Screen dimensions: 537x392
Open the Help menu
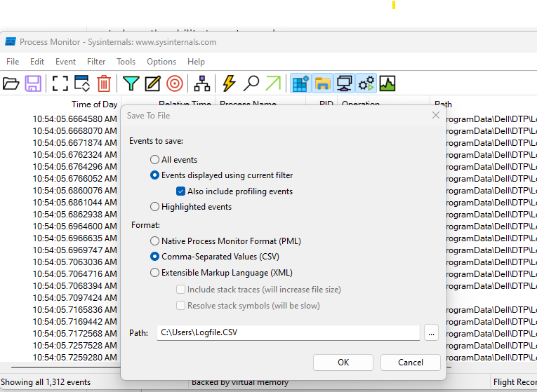[x=196, y=62]
